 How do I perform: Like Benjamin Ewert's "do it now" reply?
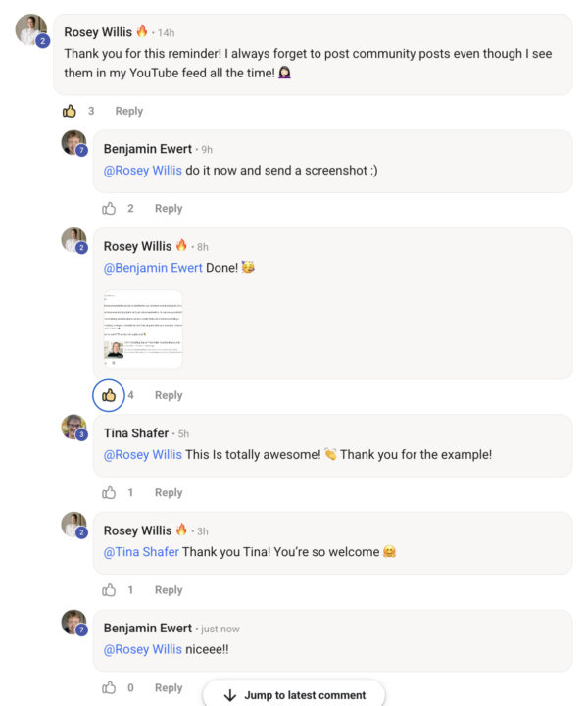click(109, 208)
